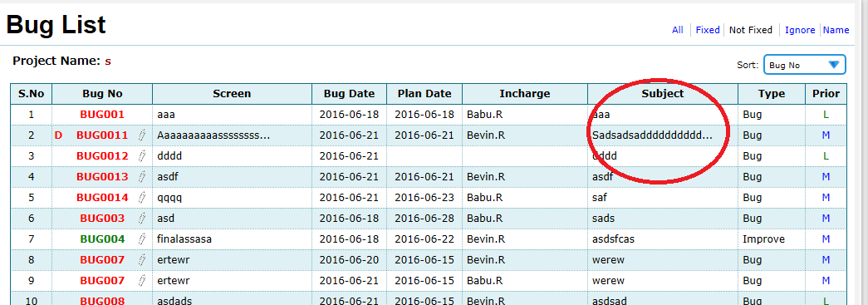Click the M priority in BUG0011 row
Screen dimensions: 868x305
[826, 135]
